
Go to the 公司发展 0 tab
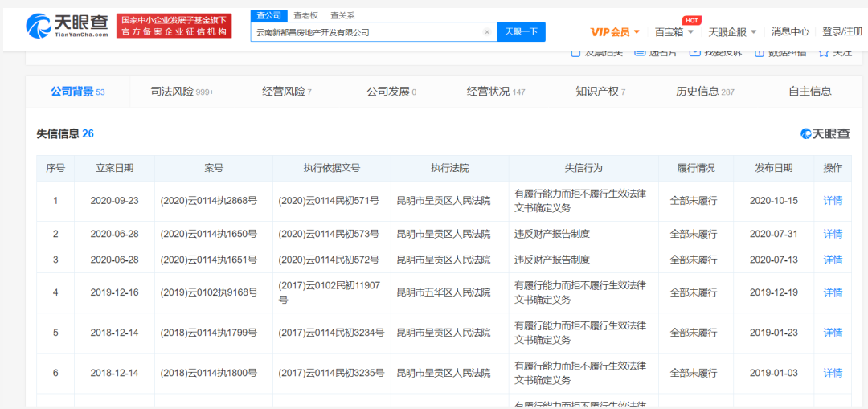391,92
